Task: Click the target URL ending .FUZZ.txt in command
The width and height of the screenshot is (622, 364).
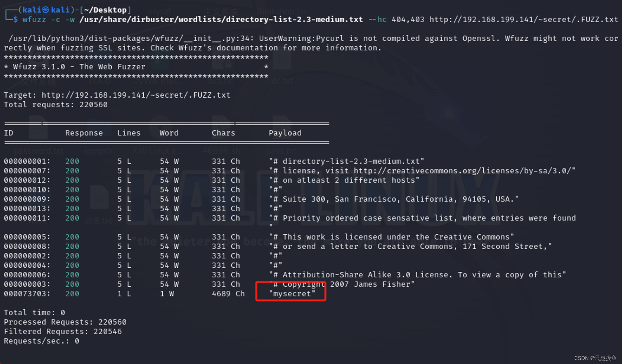Action: click(x=524, y=20)
